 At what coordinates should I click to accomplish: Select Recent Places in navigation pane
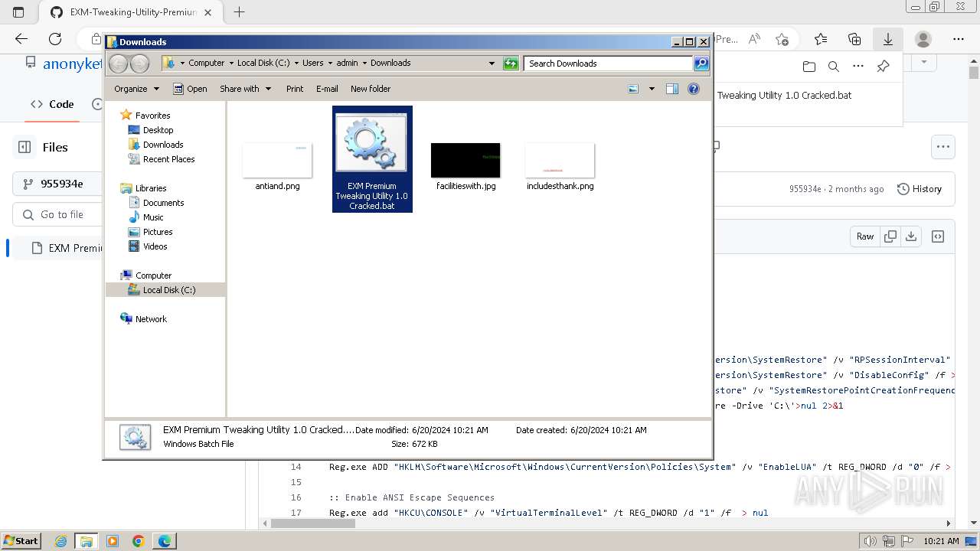[x=168, y=159]
